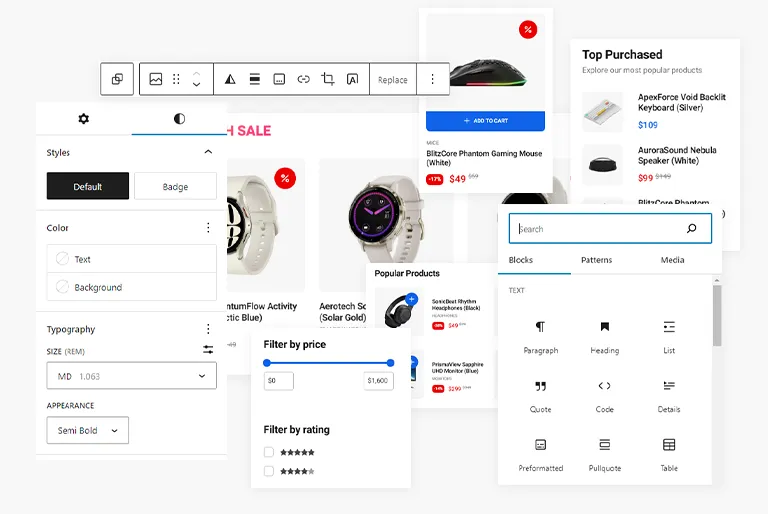Click the Pullquote block icon
The image size is (768, 514).
[x=604, y=445]
